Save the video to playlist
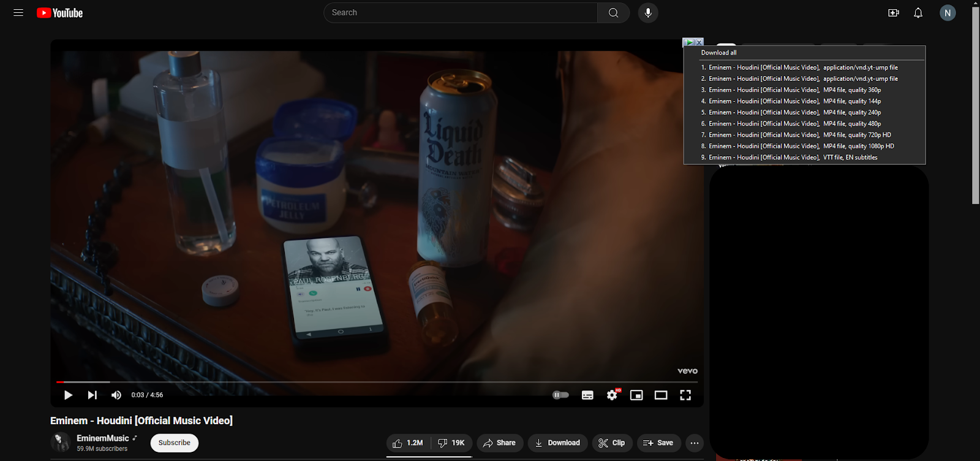The width and height of the screenshot is (980, 461). 658,443
